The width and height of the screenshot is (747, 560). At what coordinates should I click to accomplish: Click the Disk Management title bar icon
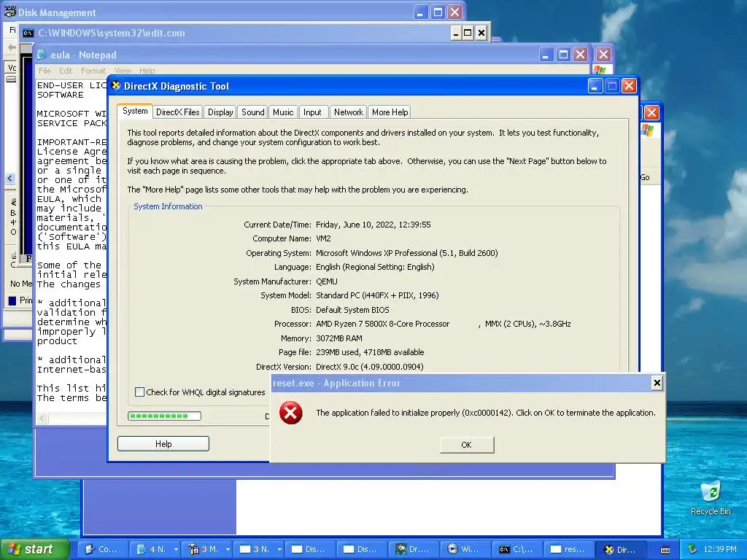(x=9, y=12)
